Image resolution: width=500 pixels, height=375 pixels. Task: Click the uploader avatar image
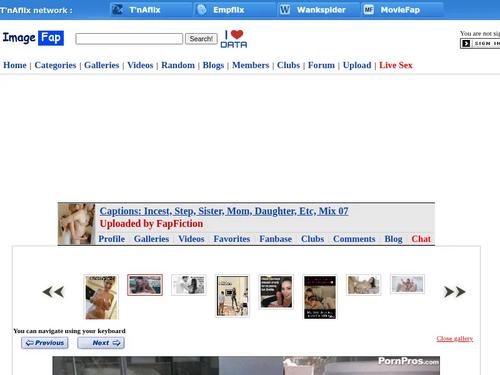click(77, 224)
